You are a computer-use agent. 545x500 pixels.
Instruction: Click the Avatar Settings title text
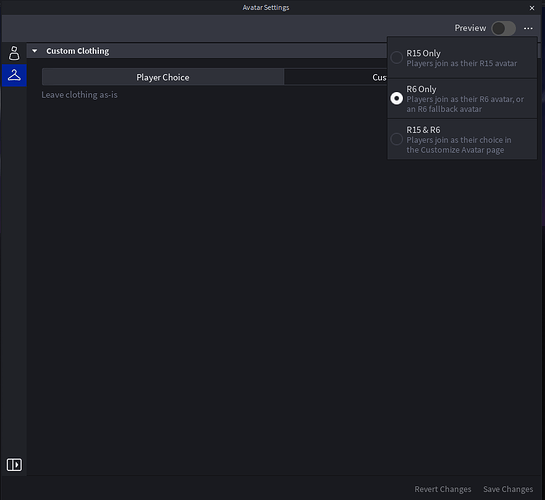[x=266, y=7]
